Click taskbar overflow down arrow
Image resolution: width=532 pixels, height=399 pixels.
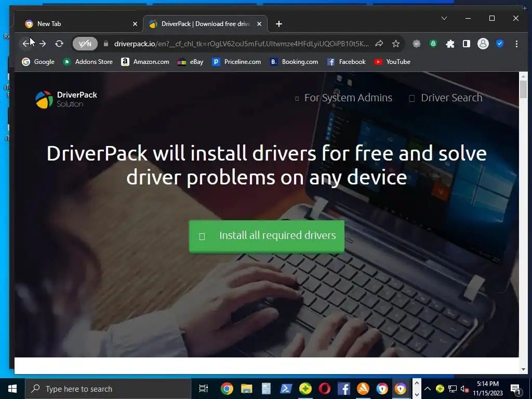[x=417, y=395]
